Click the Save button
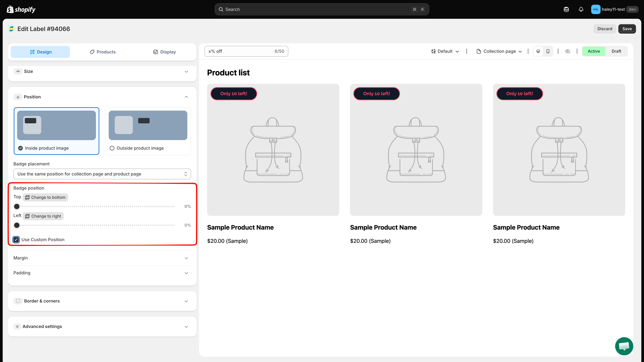 (x=627, y=29)
